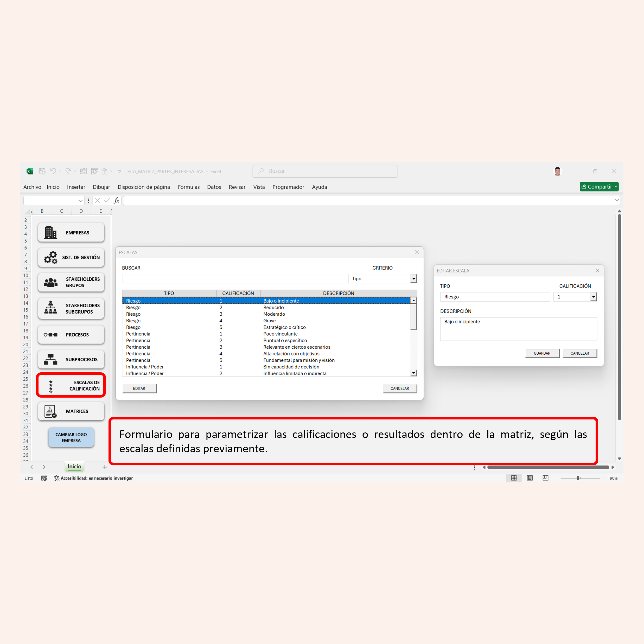Switch on Page Break preview toggle
644x644 pixels.
point(545,478)
